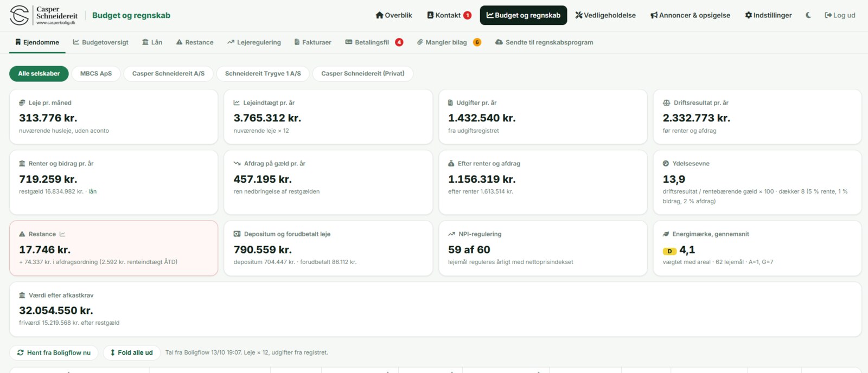Click the Hent fra Boligflow nu button
This screenshot has height=373, width=868.
tap(54, 353)
